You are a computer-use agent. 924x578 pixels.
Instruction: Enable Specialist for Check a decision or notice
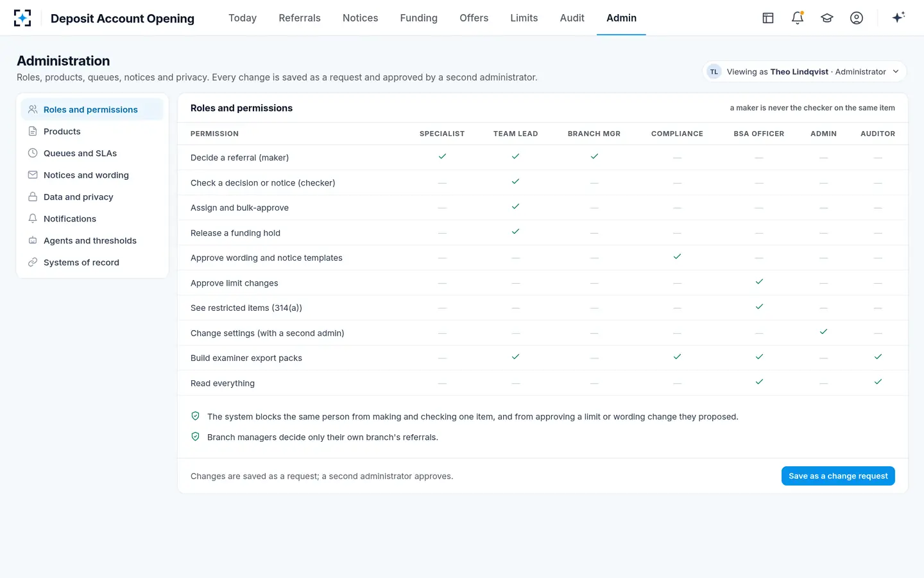click(442, 183)
